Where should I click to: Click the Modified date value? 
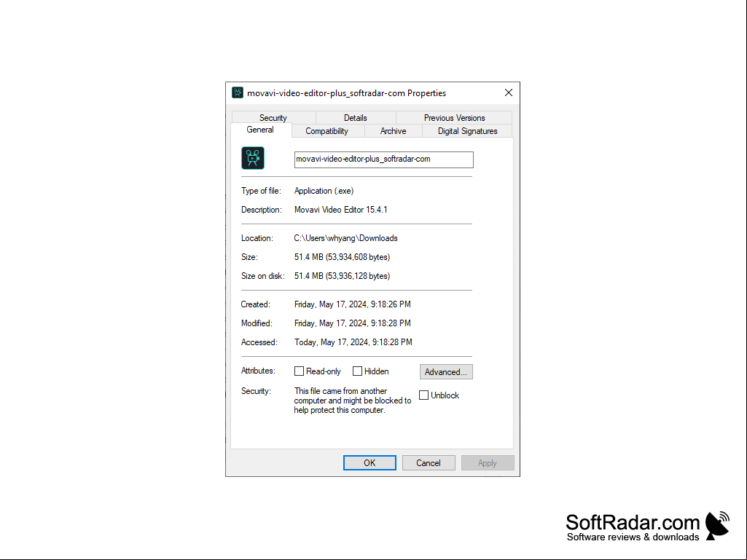coord(353,323)
